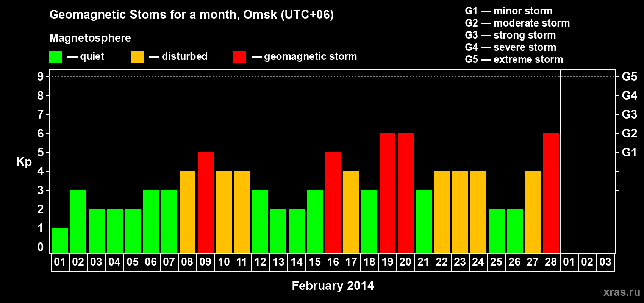This screenshot has height=303, width=644.
Task: Click the orange bar above day 10
Action: click(224, 212)
